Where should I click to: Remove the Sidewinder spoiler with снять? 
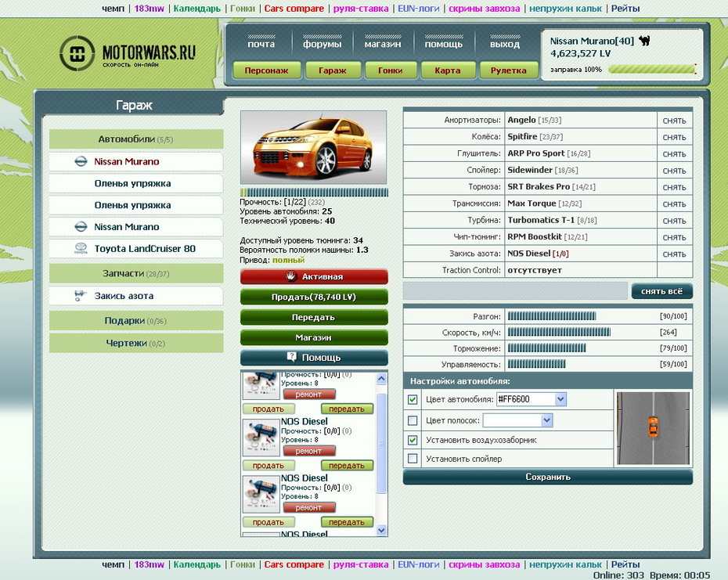click(674, 171)
